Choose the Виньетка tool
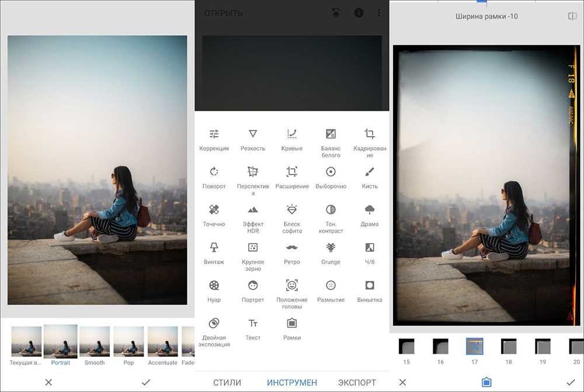Image resolution: width=584 pixels, height=392 pixels. pyautogui.click(x=369, y=291)
